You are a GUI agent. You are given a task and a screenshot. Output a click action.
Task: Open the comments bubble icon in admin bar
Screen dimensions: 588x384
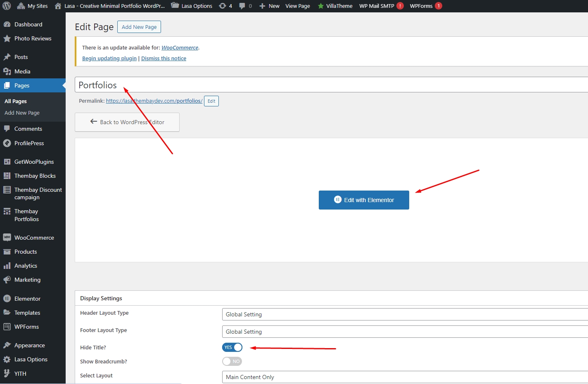pos(242,6)
